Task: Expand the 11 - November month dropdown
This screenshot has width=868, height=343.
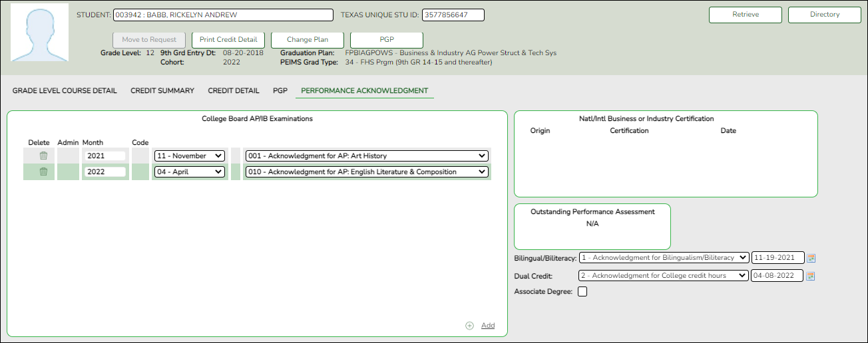Action: (189, 156)
